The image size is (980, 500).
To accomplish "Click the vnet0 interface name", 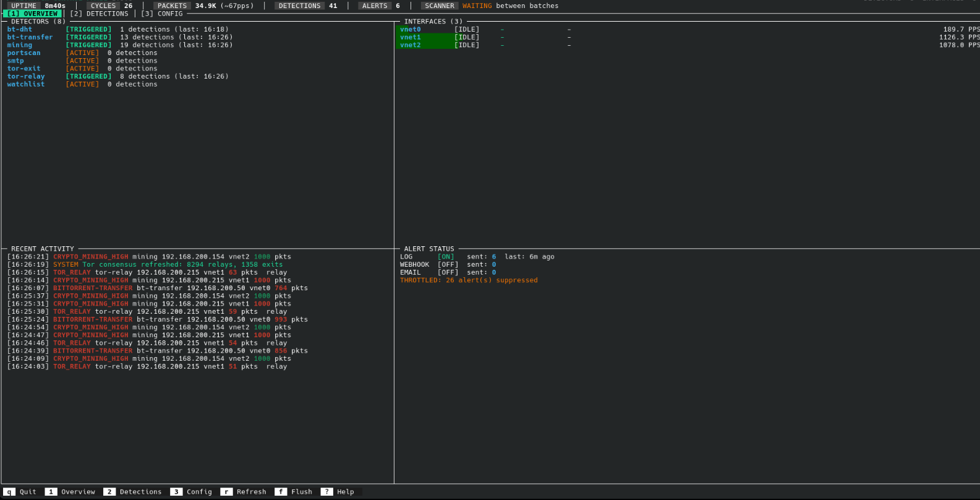I will coord(410,29).
